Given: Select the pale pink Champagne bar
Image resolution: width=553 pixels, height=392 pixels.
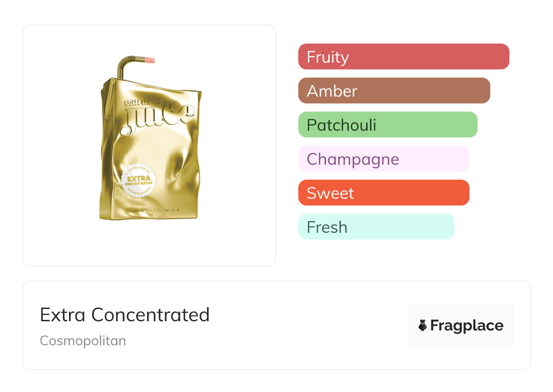Looking at the screenshot, I should point(383,159).
